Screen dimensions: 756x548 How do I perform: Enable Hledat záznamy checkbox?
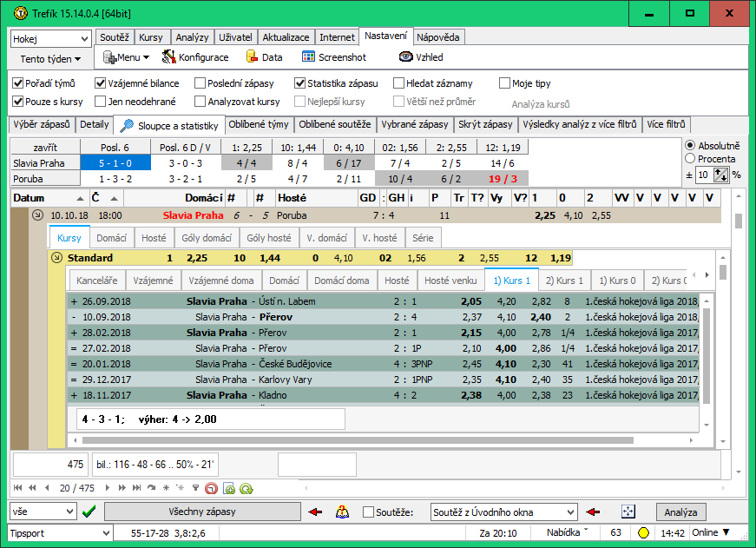click(398, 83)
